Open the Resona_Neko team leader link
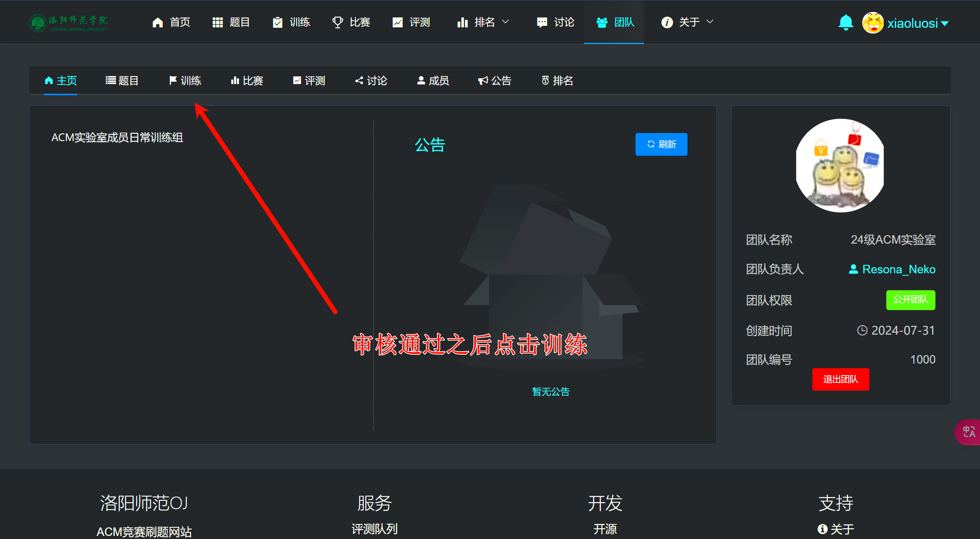The height and width of the screenshot is (539, 980). pyautogui.click(x=898, y=269)
